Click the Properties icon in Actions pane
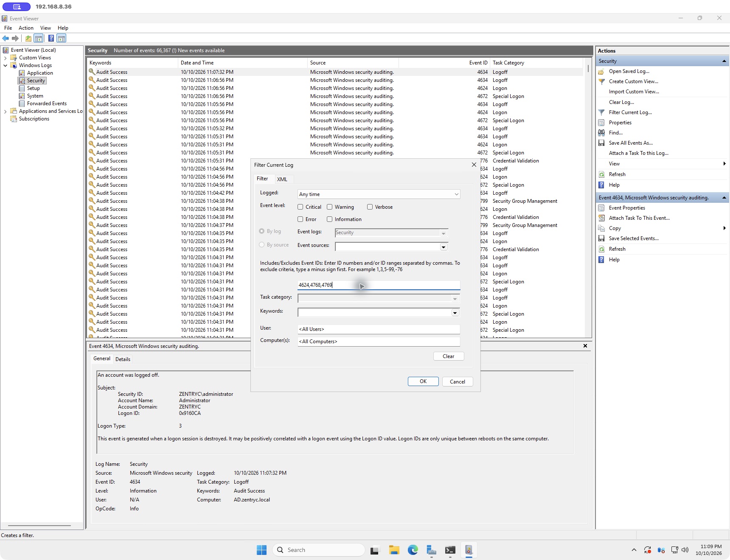 point(601,123)
